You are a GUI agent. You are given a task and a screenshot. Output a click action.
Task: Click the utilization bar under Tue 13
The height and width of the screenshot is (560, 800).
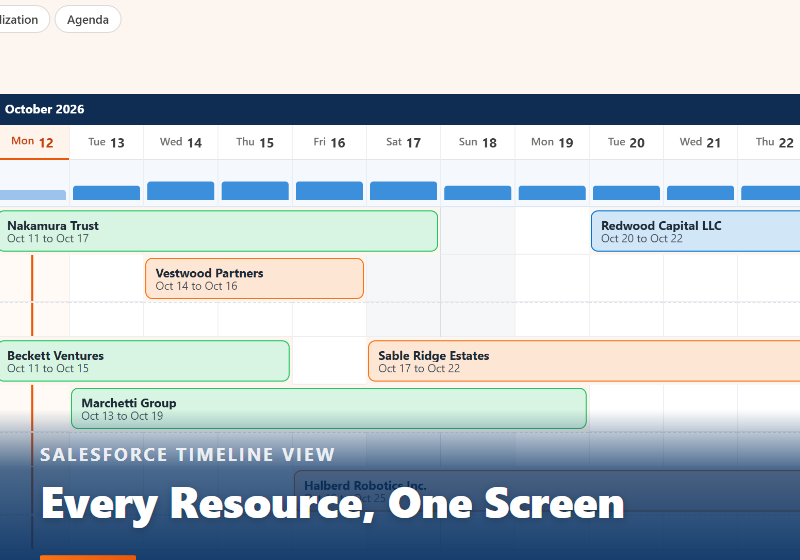tap(106, 193)
